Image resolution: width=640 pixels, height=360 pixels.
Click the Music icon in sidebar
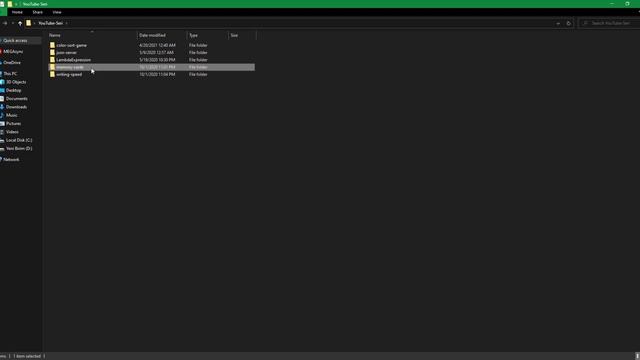point(2,116)
